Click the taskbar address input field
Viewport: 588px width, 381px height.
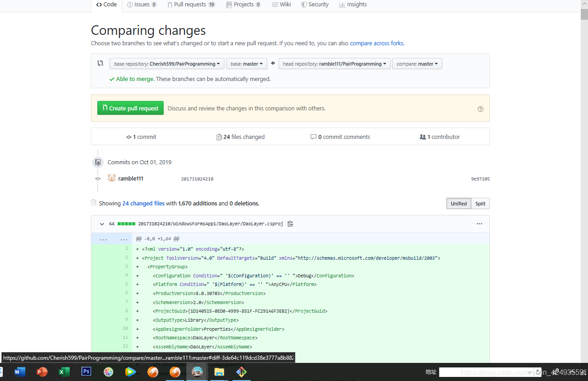click(485, 372)
